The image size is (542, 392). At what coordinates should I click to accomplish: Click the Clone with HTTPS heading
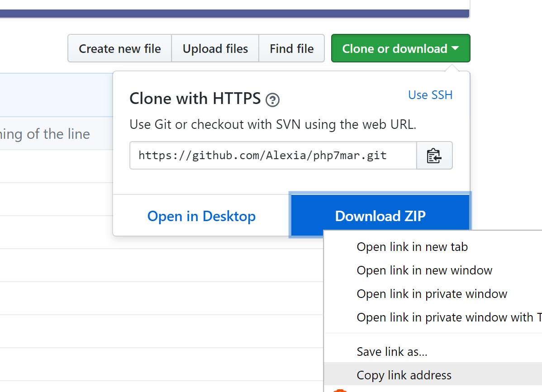pos(195,99)
